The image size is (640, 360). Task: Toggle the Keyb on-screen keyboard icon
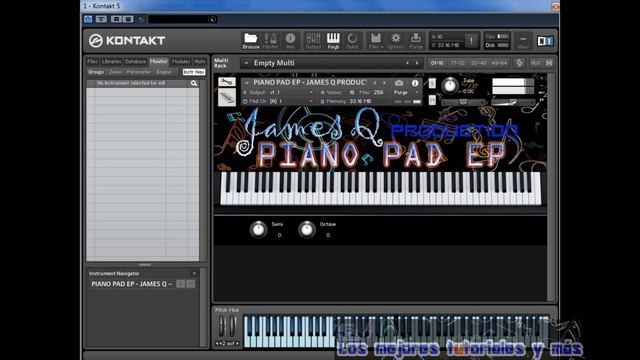[x=333, y=41]
